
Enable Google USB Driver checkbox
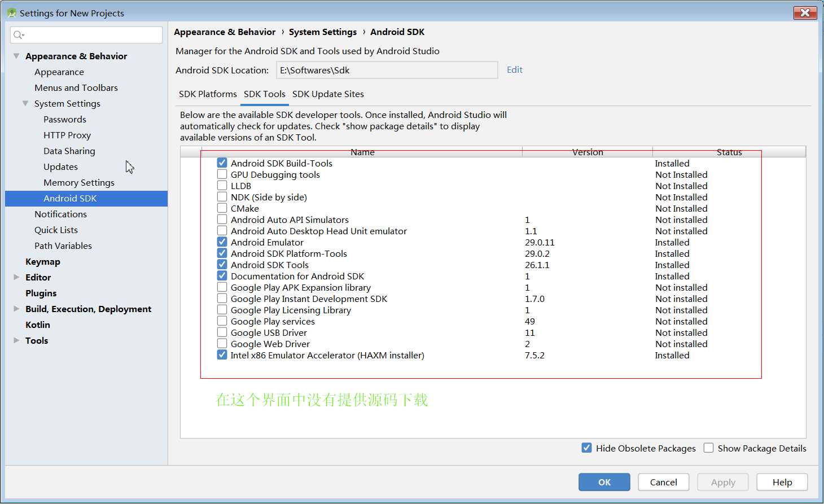pos(222,332)
